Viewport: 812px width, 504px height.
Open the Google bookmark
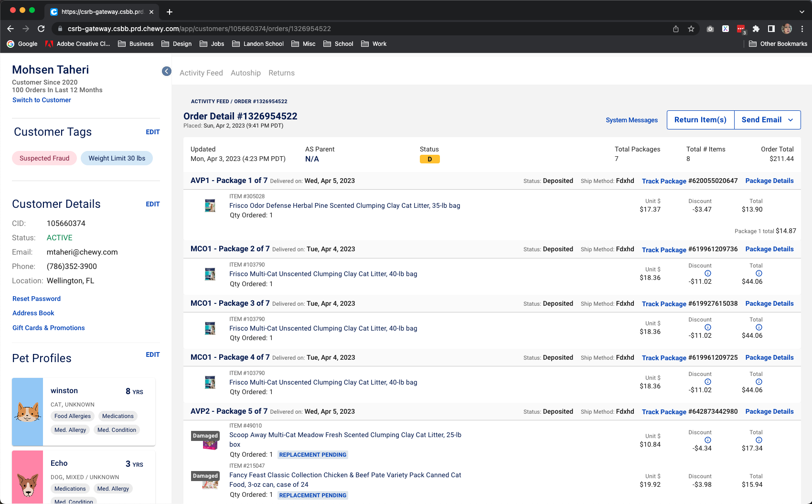click(22, 43)
